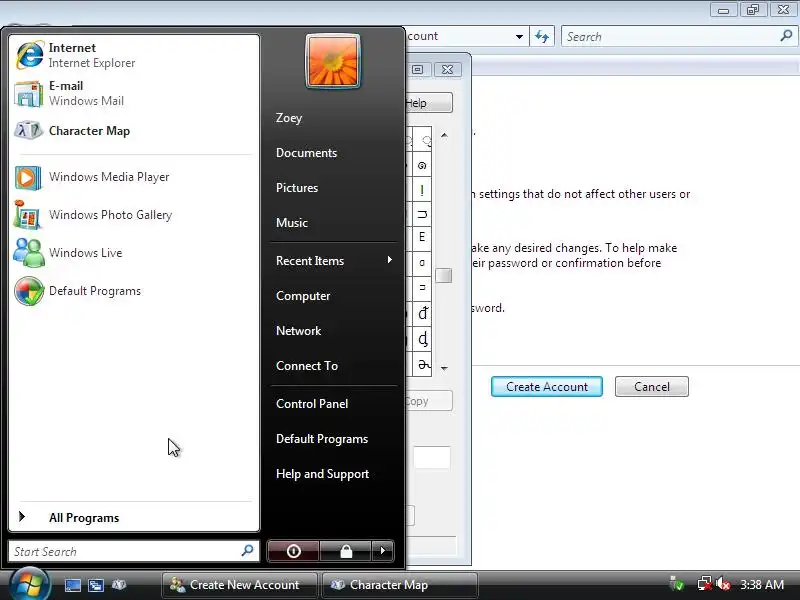800x600 pixels.
Task: Open the Music folder
Action: click(292, 222)
